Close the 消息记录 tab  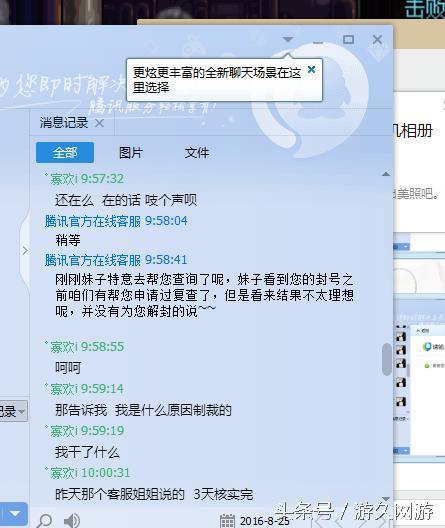(x=99, y=123)
